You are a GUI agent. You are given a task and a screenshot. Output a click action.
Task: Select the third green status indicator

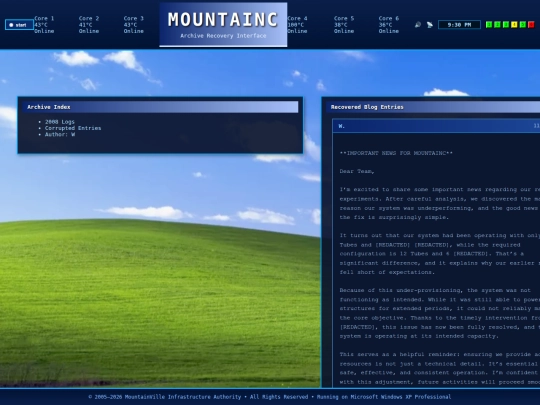[506, 25]
